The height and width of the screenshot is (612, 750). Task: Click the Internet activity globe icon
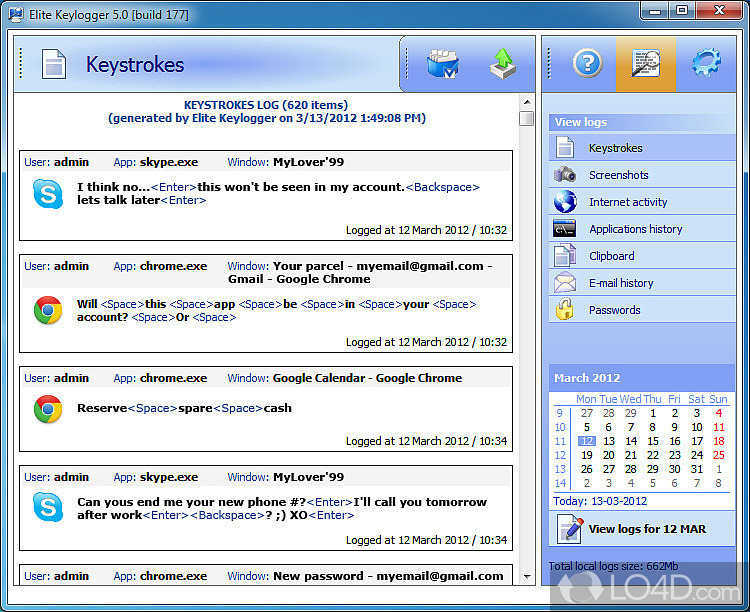click(565, 202)
